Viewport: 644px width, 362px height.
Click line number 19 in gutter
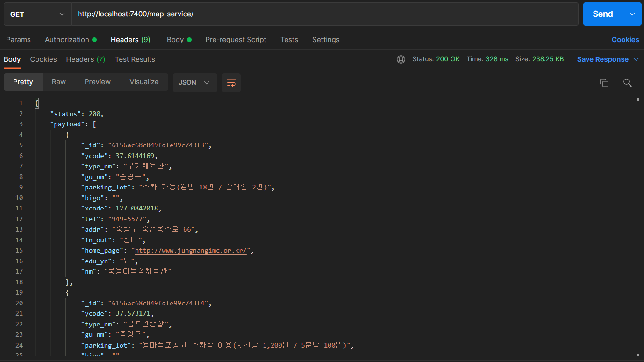(19, 293)
